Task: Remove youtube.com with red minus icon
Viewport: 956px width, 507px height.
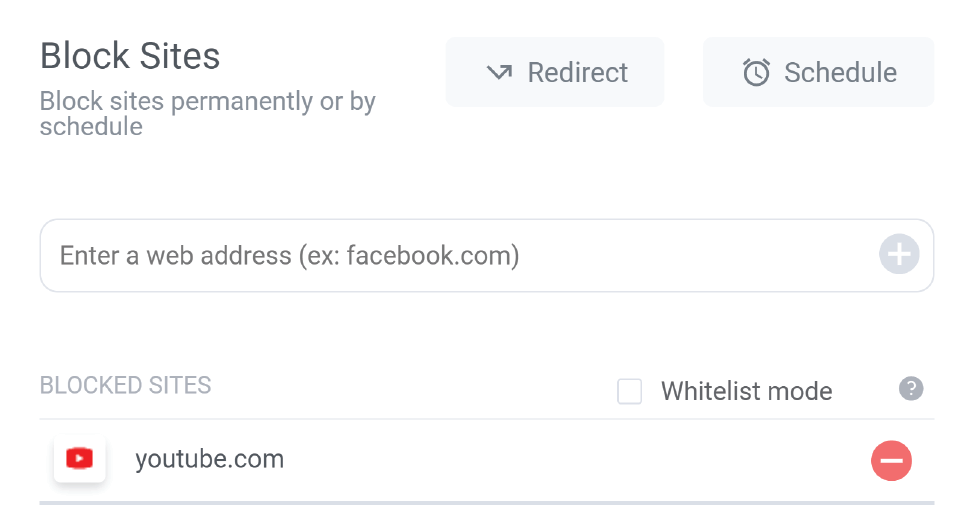Action: coord(891,461)
